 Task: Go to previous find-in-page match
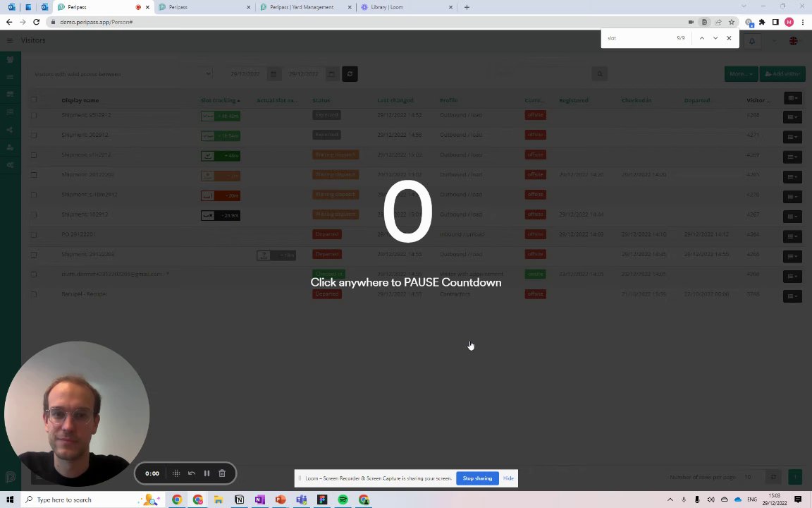coord(702,38)
